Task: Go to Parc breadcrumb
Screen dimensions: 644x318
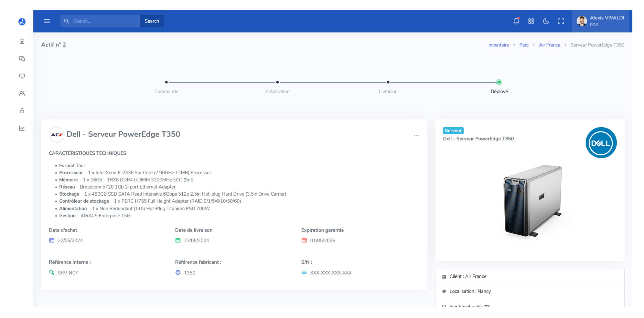Action: click(524, 45)
